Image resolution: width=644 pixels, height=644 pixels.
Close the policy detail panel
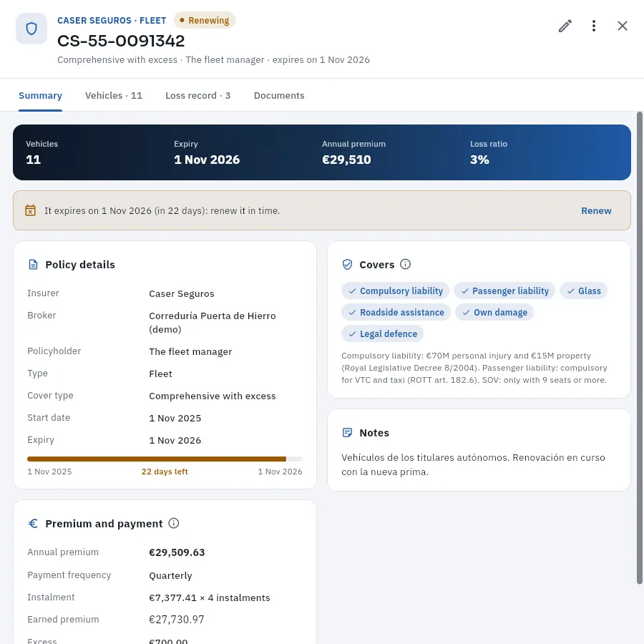tap(623, 26)
